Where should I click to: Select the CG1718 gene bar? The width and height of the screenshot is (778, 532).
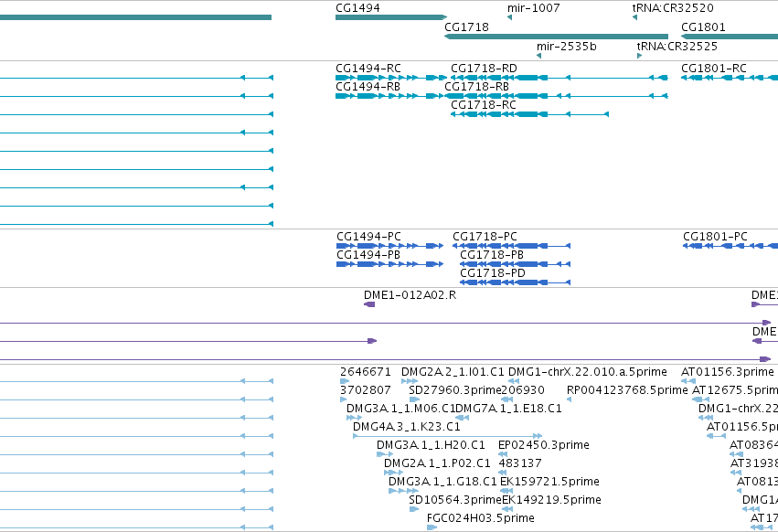[x=556, y=37]
